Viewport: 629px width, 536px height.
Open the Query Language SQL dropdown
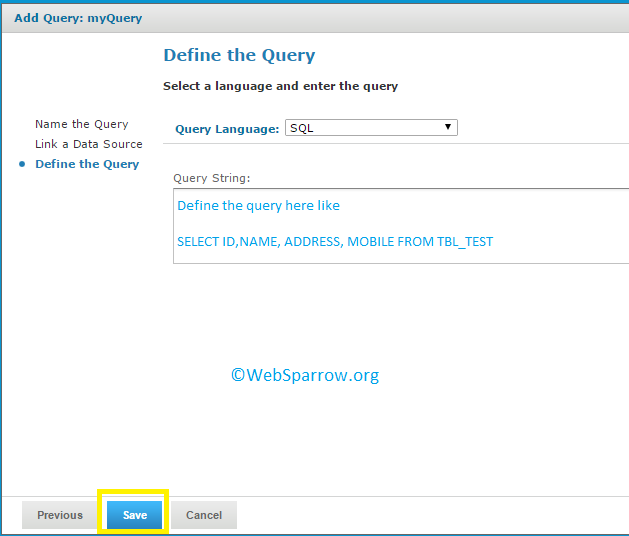[x=371, y=128]
